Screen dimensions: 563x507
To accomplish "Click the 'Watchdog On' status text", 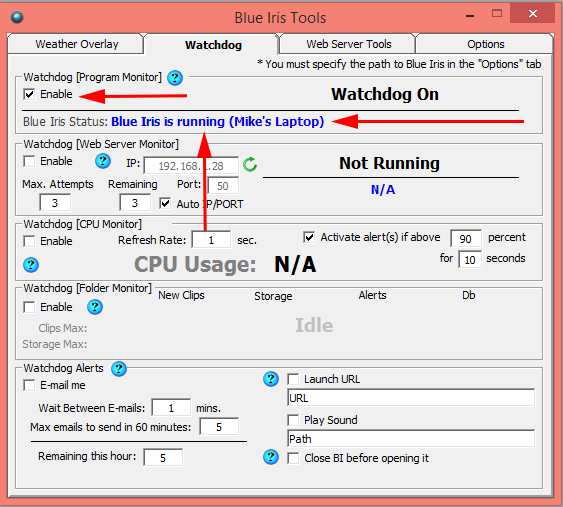I will pyautogui.click(x=385, y=94).
